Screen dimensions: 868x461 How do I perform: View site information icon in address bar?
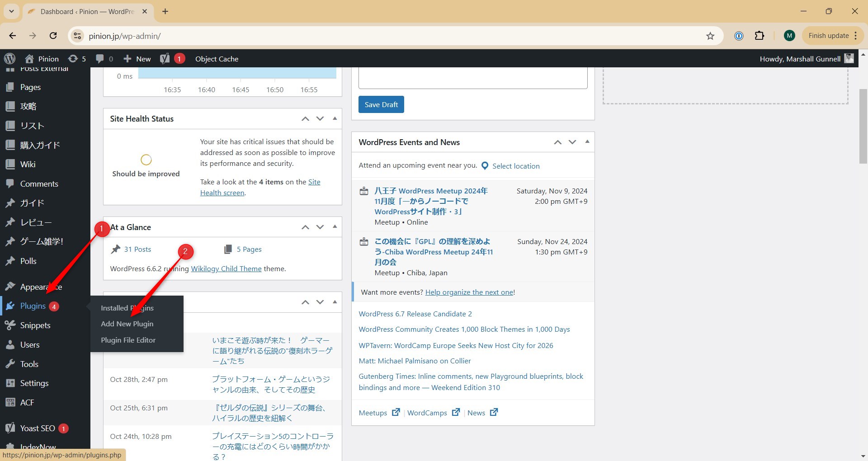pyautogui.click(x=78, y=36)
